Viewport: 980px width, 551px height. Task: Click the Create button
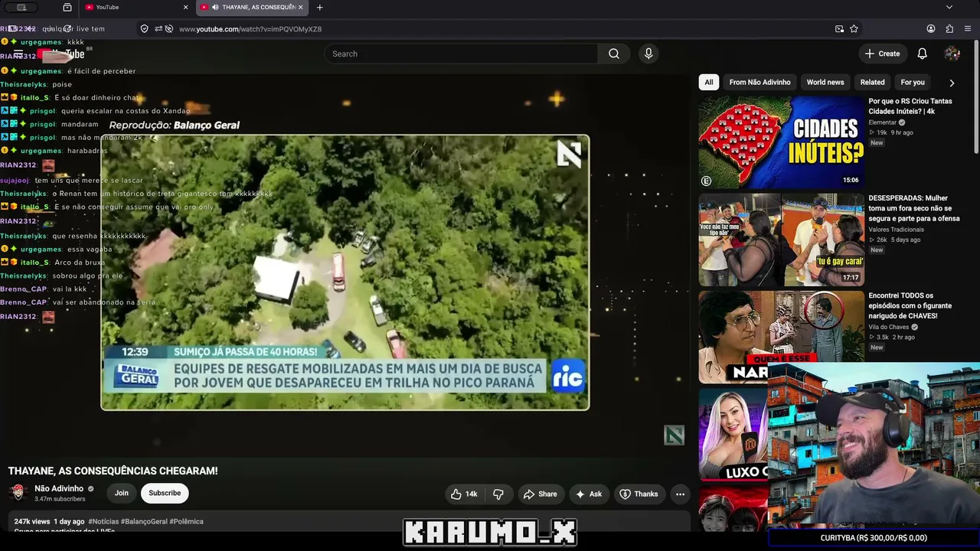pyautogui.click(x=882, y=54)
